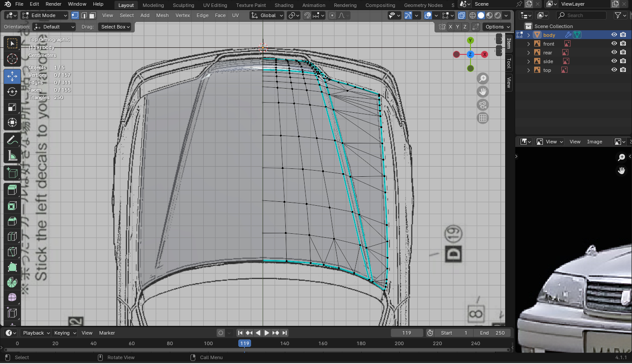Open the Global transform orientation dropdown

(267, 15)
